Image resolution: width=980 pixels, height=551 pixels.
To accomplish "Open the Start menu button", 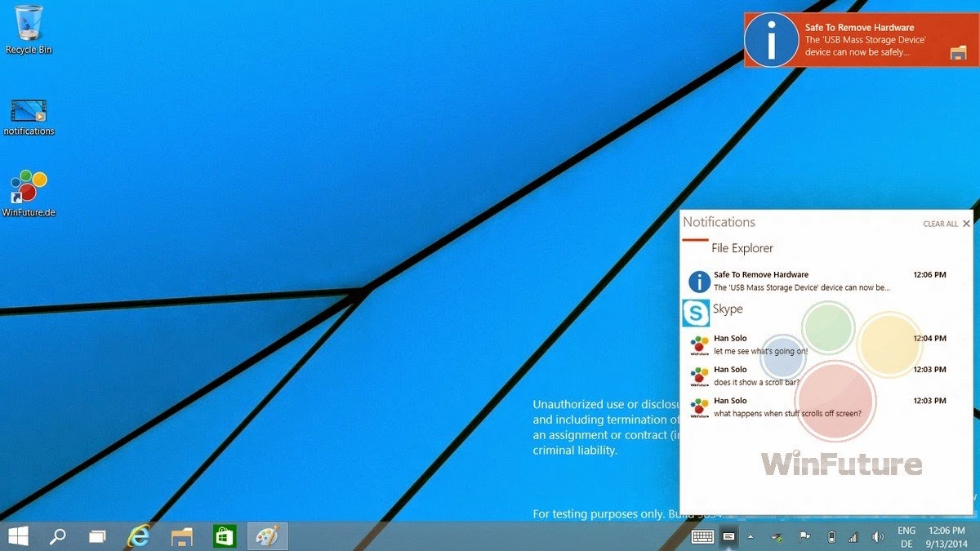I will (x=18, y=536).
